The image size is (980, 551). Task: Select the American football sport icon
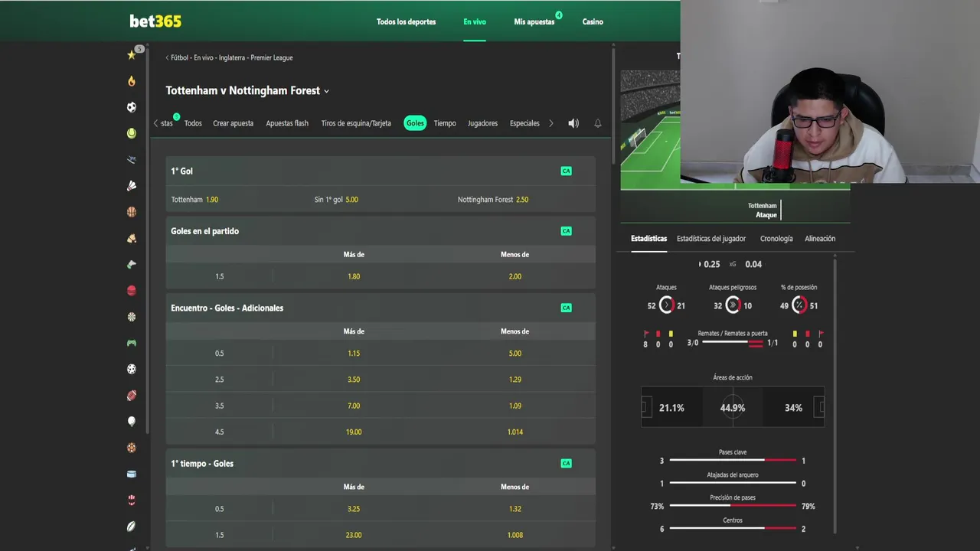132,396
